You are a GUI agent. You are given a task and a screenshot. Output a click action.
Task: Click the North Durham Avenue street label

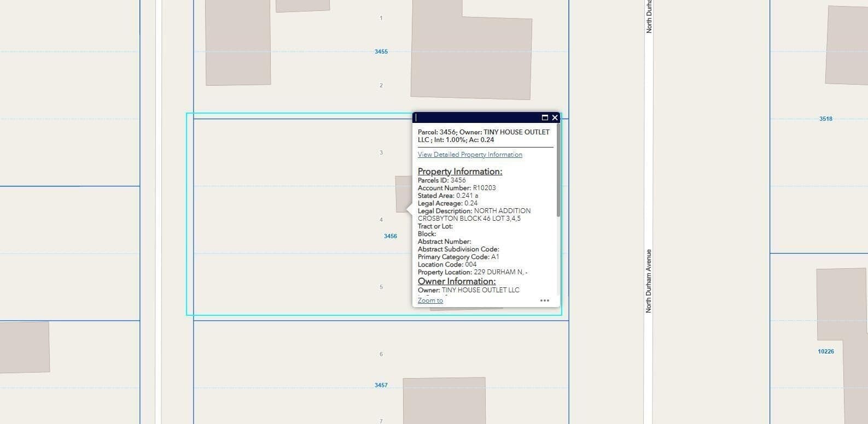coord(649,281)
